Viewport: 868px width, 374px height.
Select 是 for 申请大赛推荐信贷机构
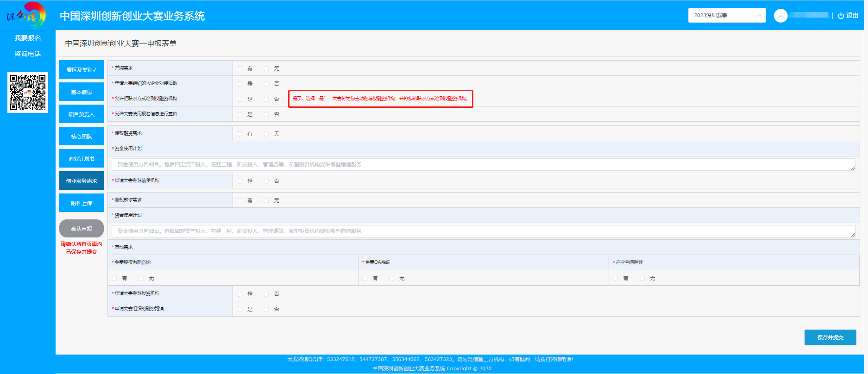pos(239,181)
